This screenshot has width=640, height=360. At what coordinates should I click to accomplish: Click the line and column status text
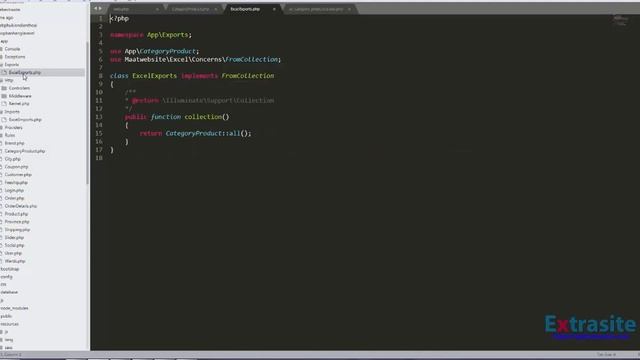[11, 355]
